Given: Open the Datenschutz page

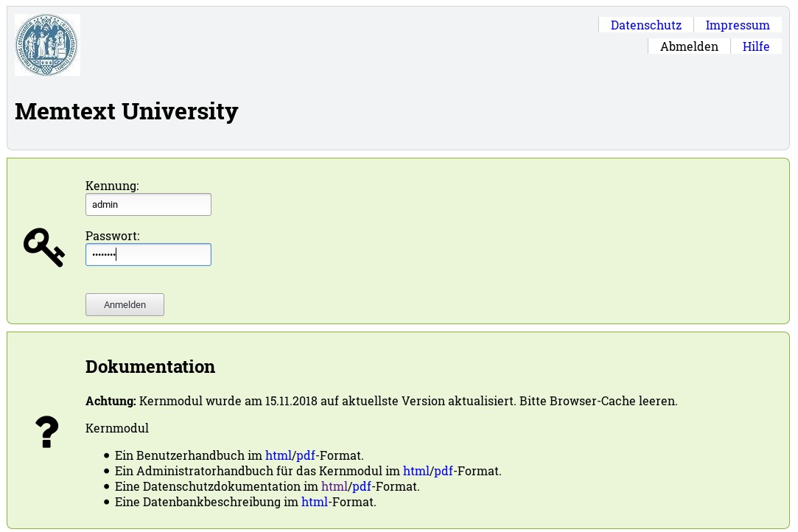Looking at the screenshot, I should [x=645, y=25].
